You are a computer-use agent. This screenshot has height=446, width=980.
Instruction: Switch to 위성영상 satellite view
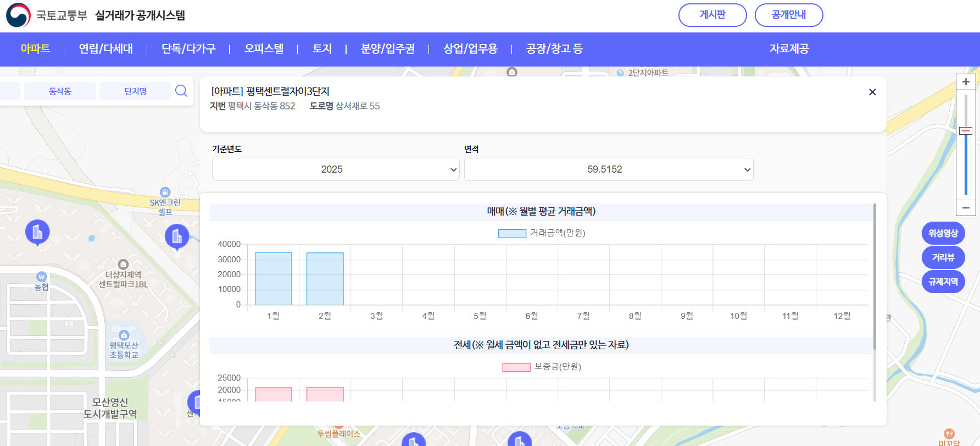point(943,233)
